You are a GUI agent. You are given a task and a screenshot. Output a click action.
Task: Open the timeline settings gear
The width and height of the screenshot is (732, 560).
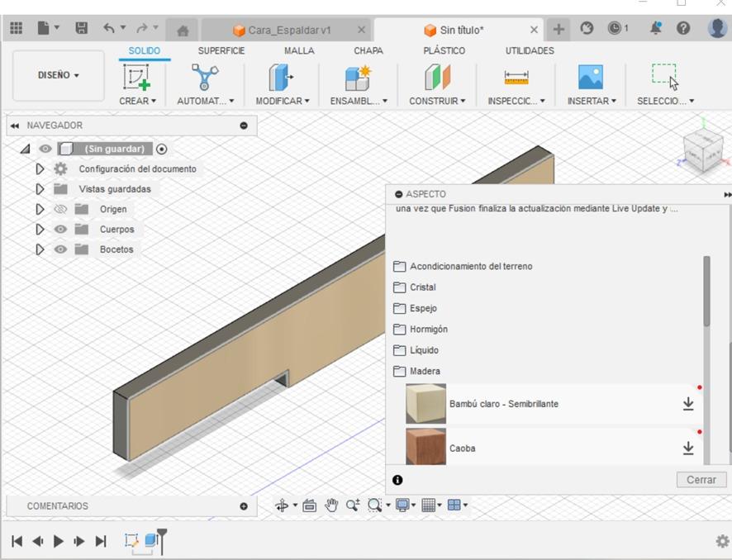click(722, 541)
